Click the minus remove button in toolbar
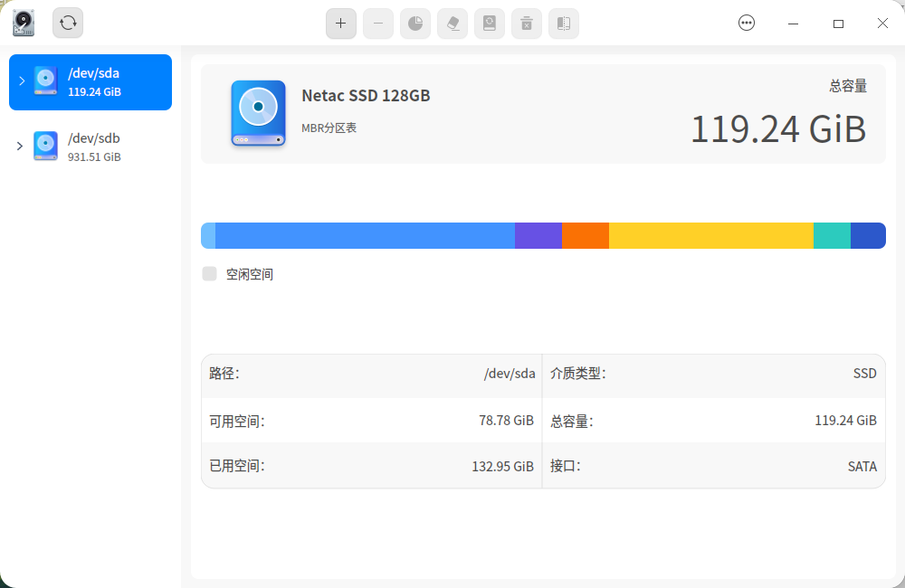 click(378, 24)
